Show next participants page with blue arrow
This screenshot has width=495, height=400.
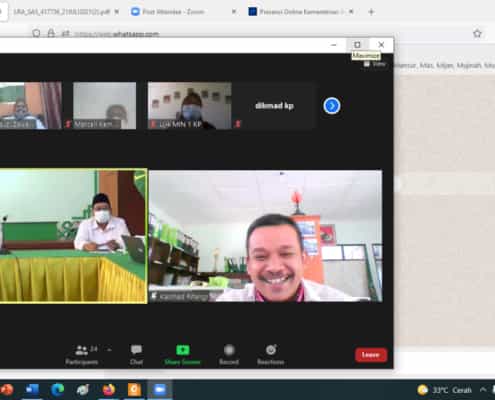(x=332, y=106)
